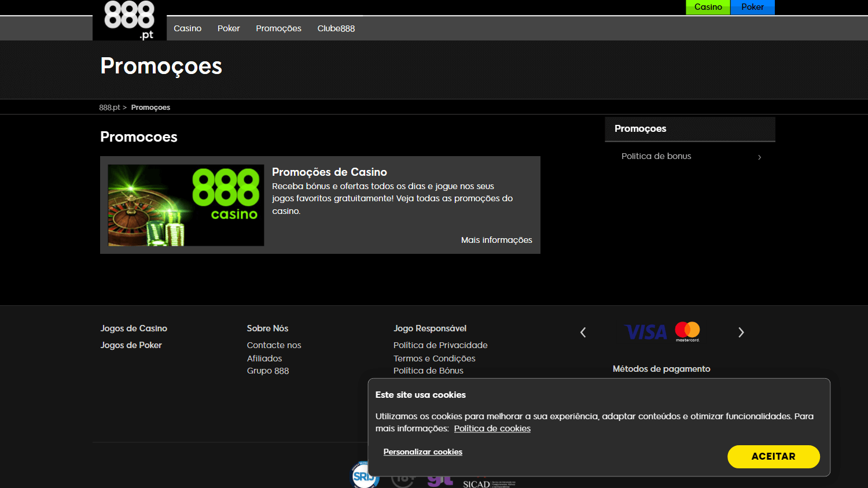Open Contacte nos footer link
868x488 pixels.
pos(274,345)
